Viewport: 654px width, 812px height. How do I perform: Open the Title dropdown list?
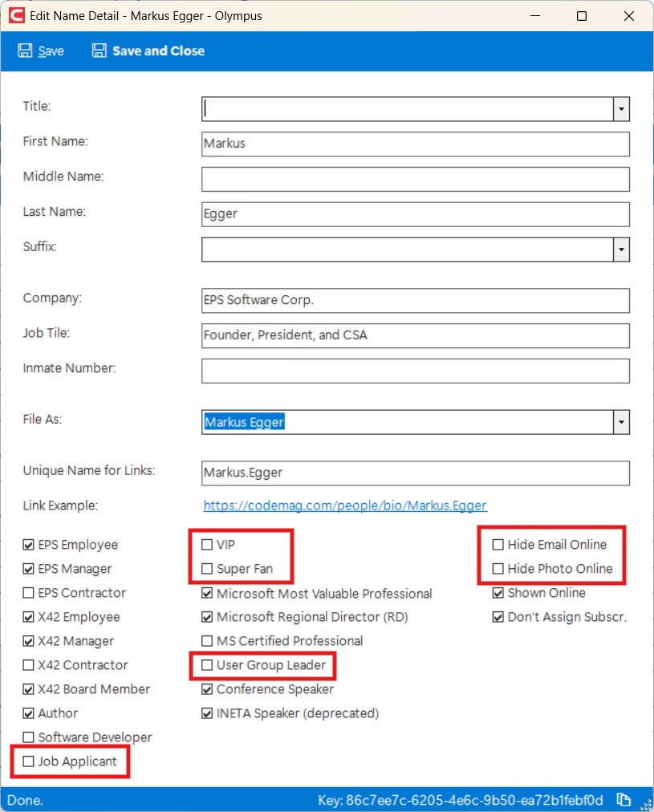coord(621,109)
